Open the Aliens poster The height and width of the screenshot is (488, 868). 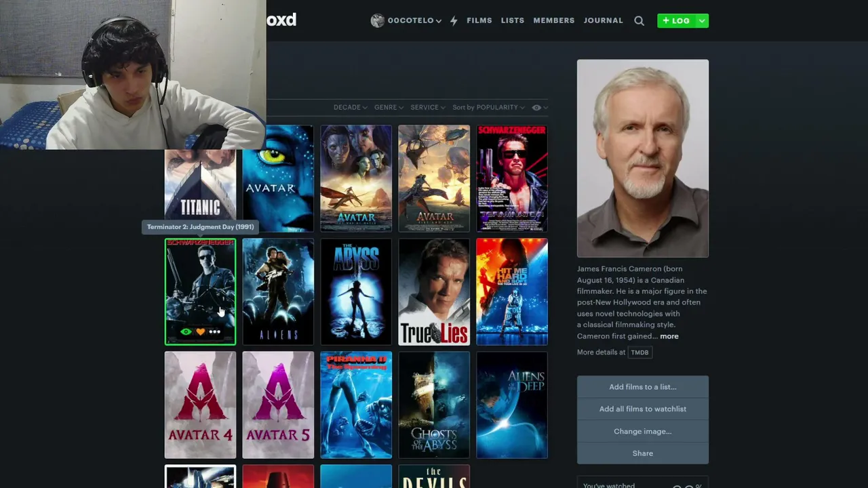point(278,291)
